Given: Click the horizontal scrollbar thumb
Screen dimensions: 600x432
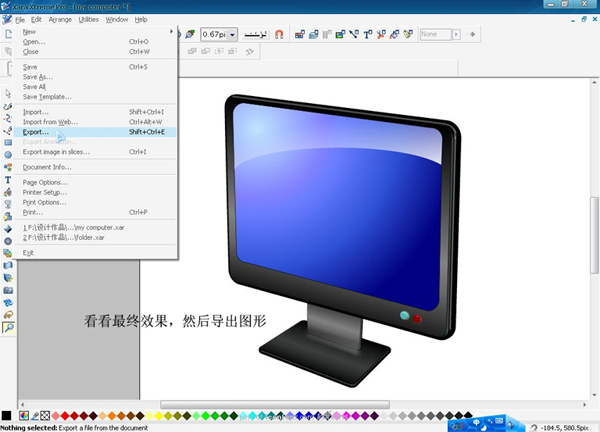Looking at the screenshot, I should point(275,404).
